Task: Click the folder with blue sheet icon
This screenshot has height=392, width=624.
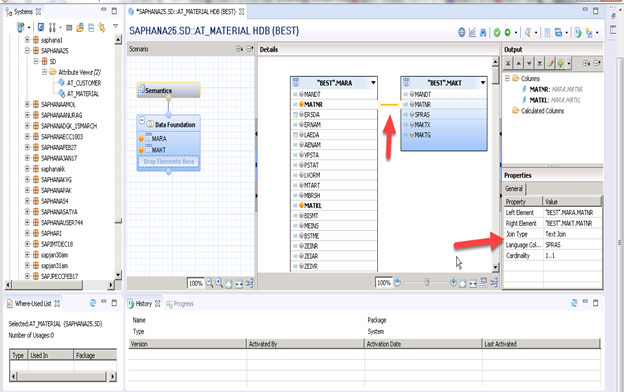Action: point(80,27)
